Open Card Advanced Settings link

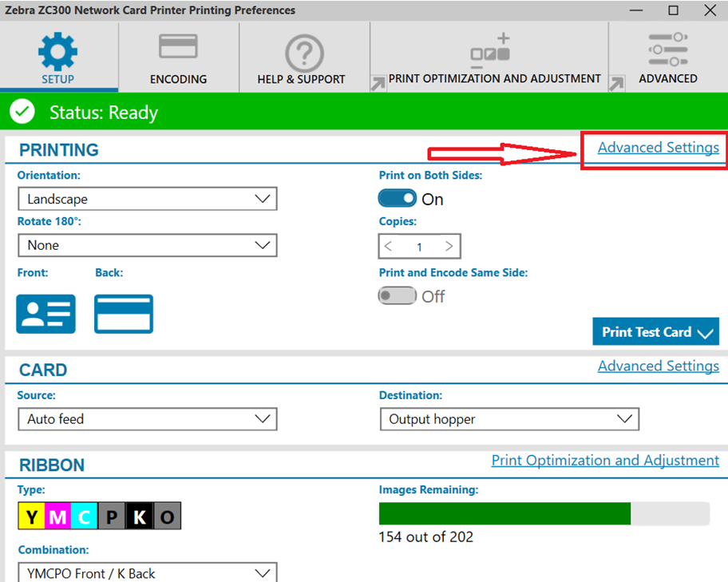click(659, 366)
